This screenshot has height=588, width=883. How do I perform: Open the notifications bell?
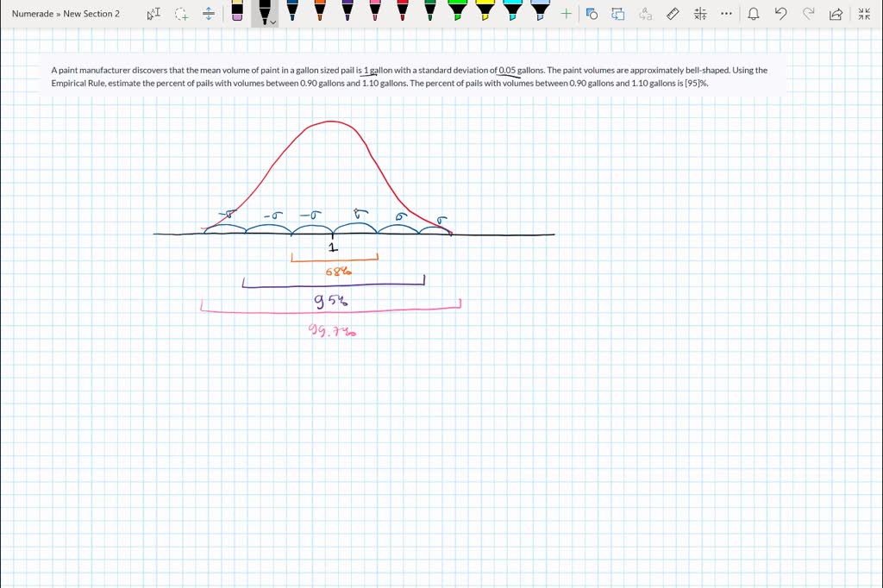click(754, 14)
